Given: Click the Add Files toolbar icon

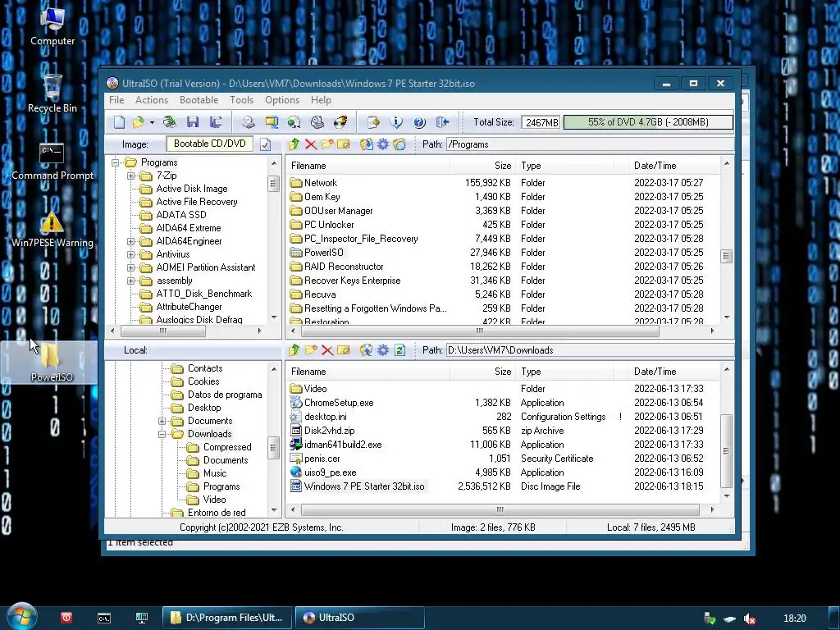Looking at the screenshot, I should click(373, 122).
